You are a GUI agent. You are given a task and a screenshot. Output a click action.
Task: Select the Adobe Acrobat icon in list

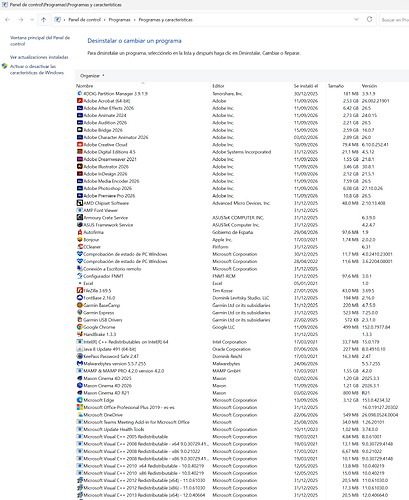pyautogui.click(x=80, y=101)
